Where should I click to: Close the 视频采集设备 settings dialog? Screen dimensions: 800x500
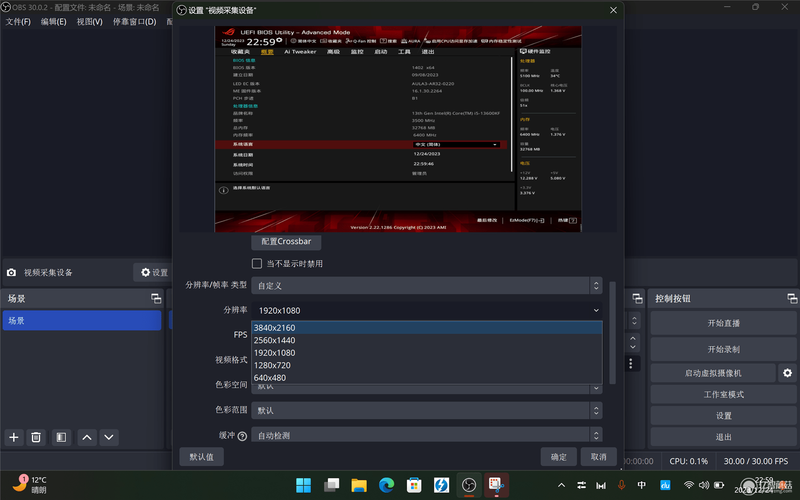pos(613,10)
